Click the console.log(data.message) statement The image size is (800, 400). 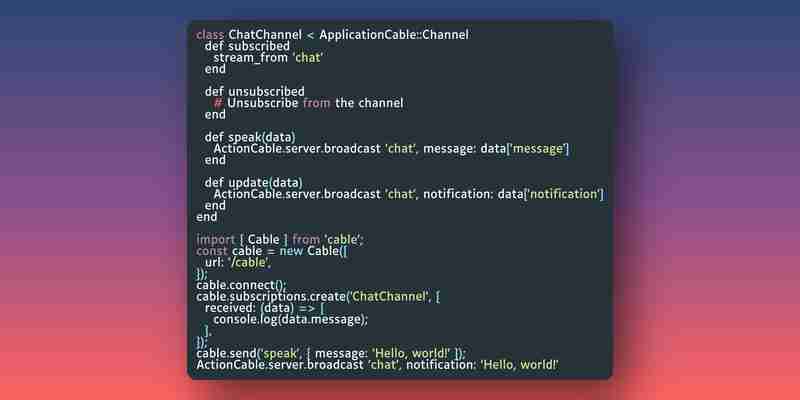point(291,319)
